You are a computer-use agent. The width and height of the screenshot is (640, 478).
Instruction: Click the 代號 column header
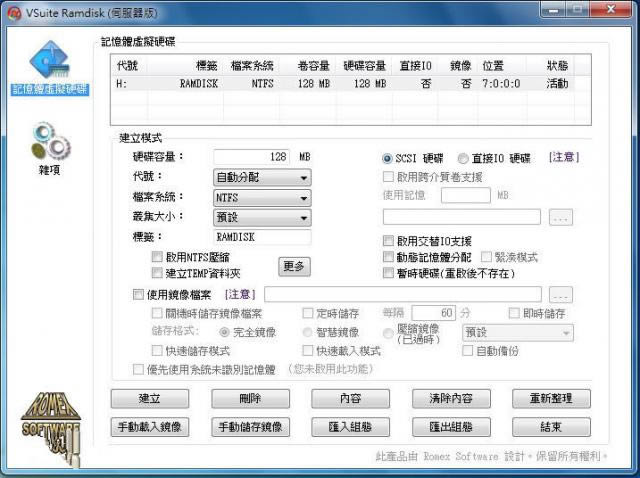[128, 66]
